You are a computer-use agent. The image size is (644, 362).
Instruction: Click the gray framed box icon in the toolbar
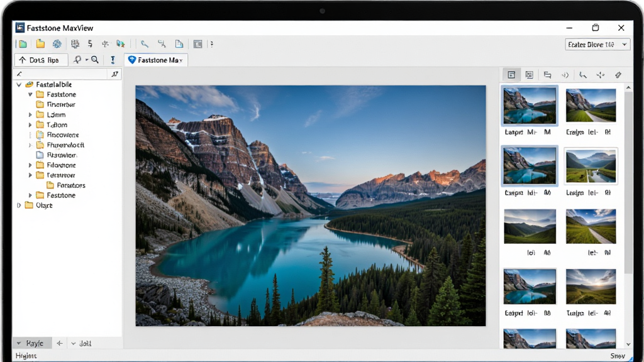coord(197,44)
